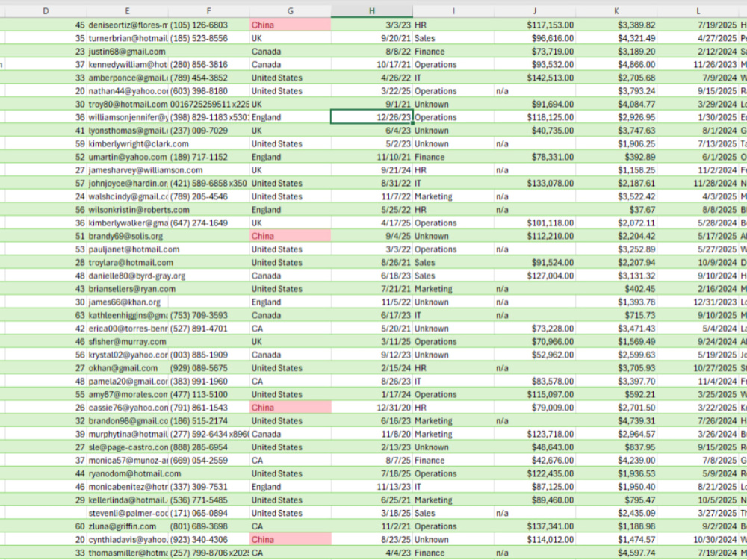Click cell $123,718.00

point(535,434)
